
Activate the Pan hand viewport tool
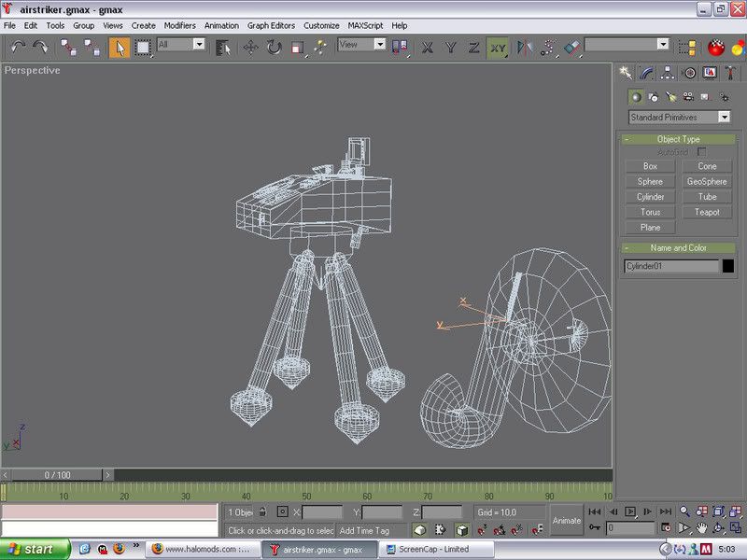(701, 527)
